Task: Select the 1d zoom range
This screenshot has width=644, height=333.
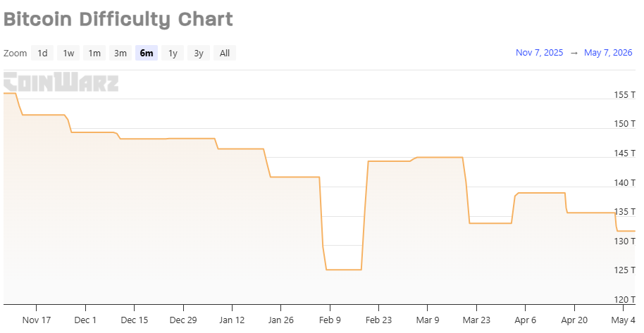Action: (42, 53)
